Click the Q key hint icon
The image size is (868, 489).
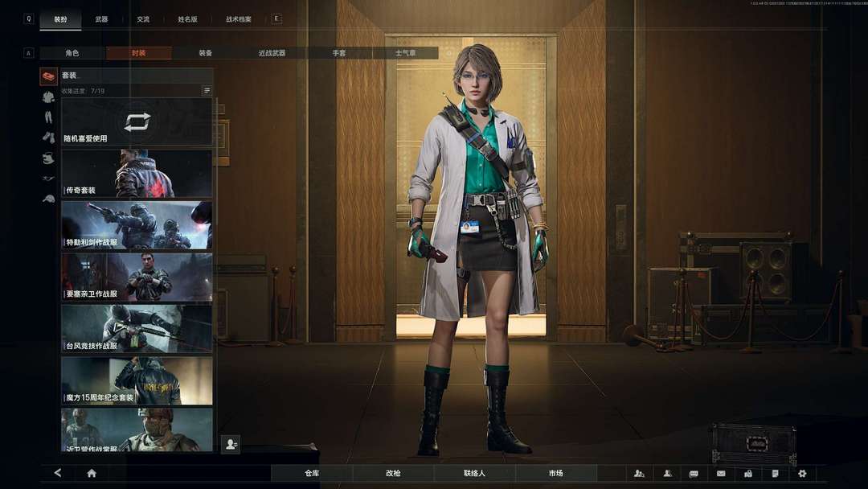pos(29,18)
